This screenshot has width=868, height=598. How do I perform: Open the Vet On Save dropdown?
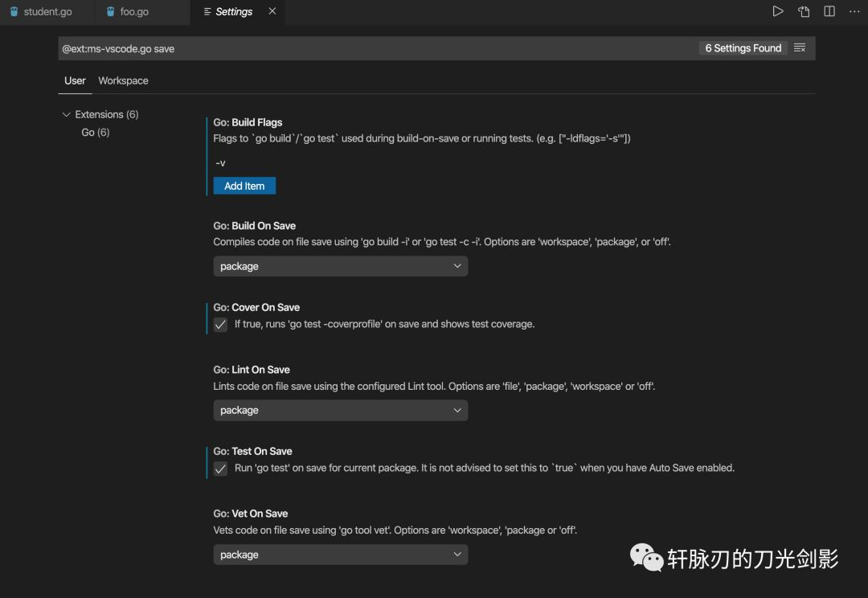pyautogui.click(x=340, y=554)
